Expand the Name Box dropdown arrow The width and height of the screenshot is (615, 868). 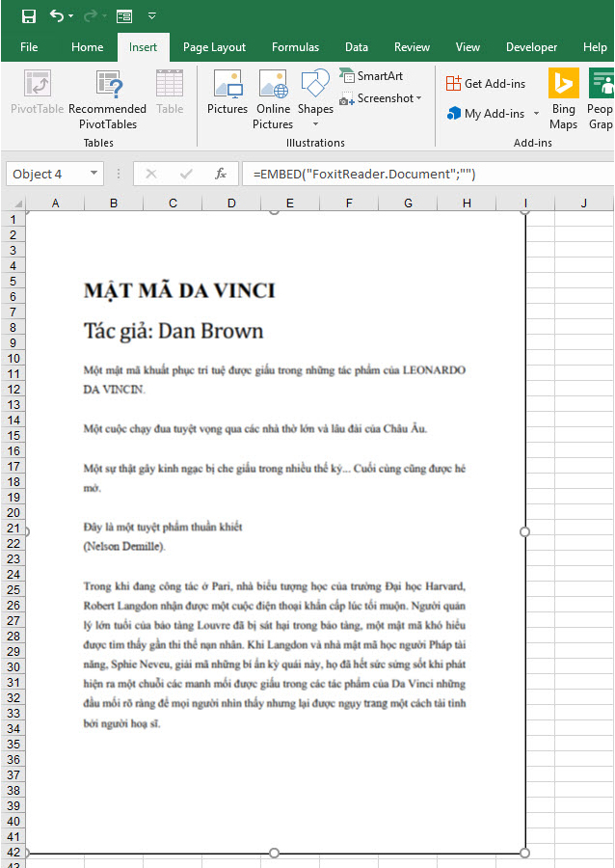point(94,174)
